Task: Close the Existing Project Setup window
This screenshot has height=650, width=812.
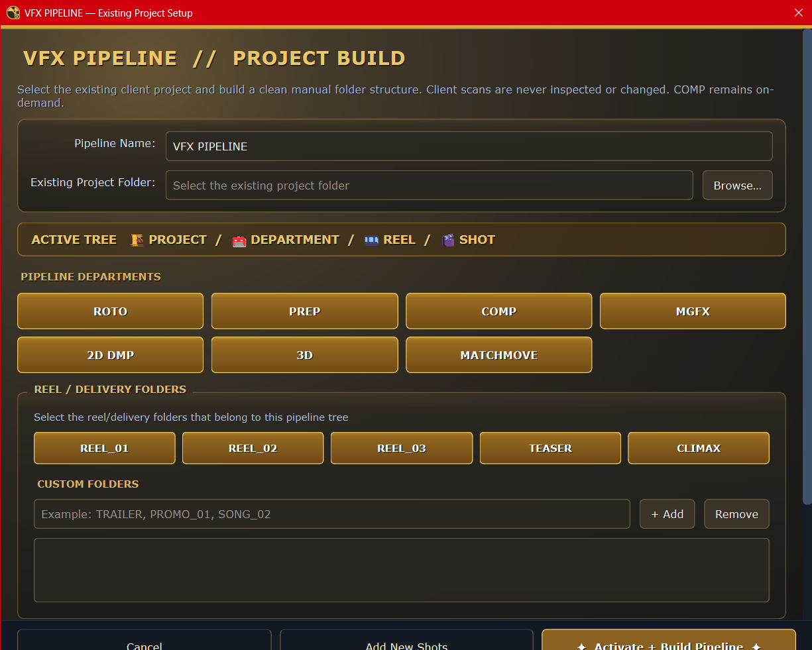Action: (799, 13)
